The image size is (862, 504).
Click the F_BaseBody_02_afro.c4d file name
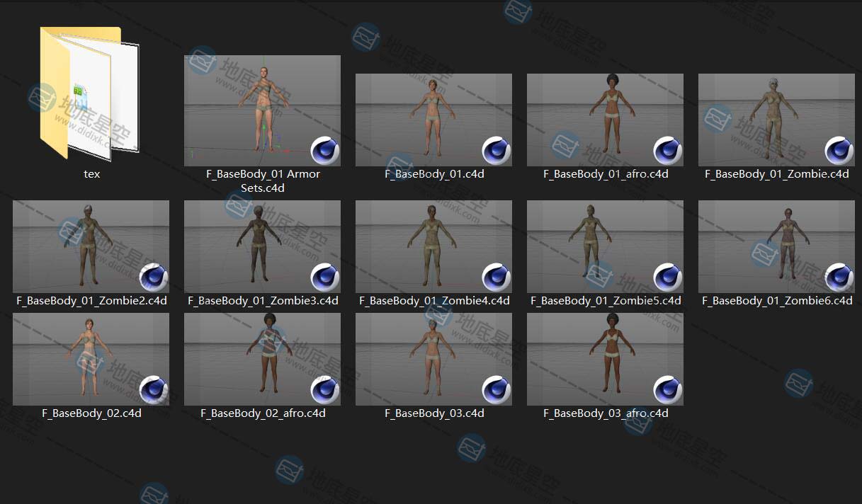tap(263, 413)
